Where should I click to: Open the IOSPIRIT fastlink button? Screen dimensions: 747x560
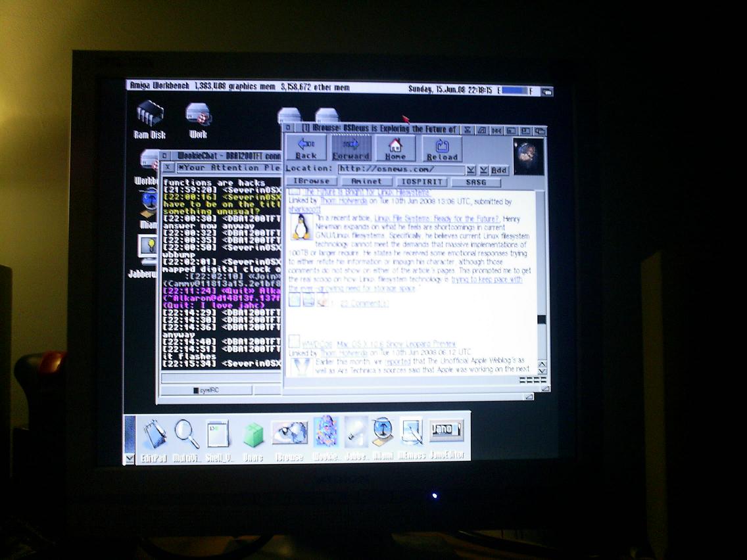click(422, 182)
